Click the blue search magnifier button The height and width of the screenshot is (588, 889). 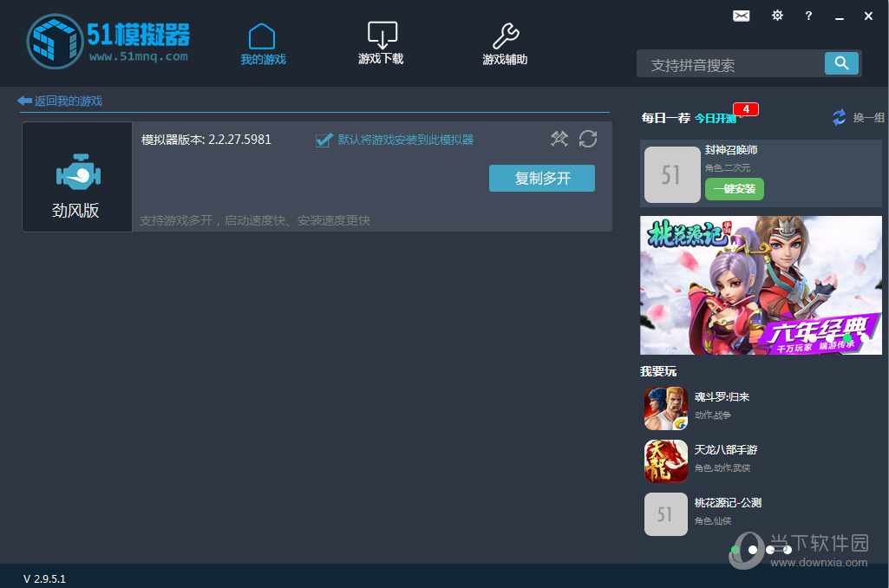click(x=841, y=63)
